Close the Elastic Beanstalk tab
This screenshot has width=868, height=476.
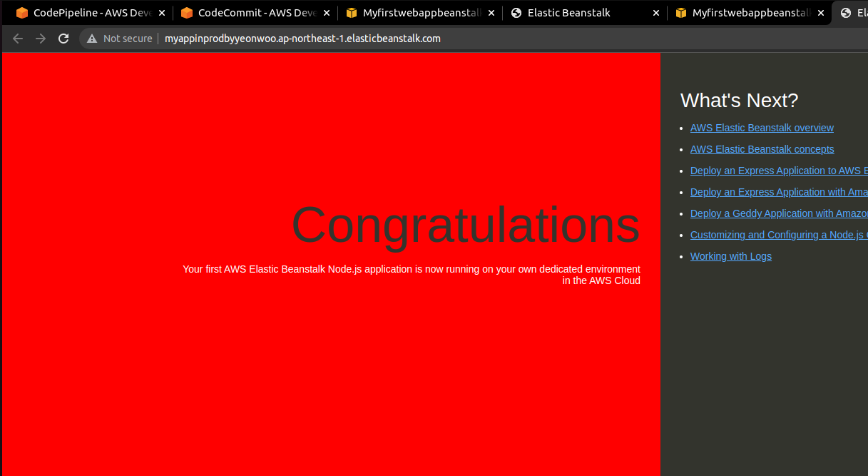[x=656, y=13]
